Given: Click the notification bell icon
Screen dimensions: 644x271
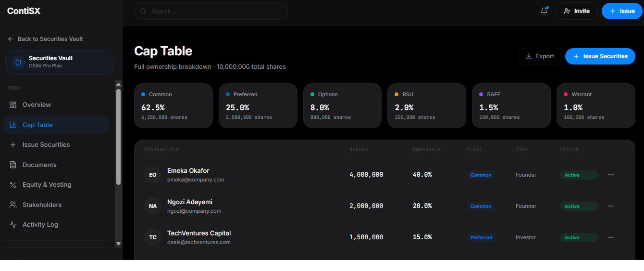Looking at the screenshot, I should [544, 11].
